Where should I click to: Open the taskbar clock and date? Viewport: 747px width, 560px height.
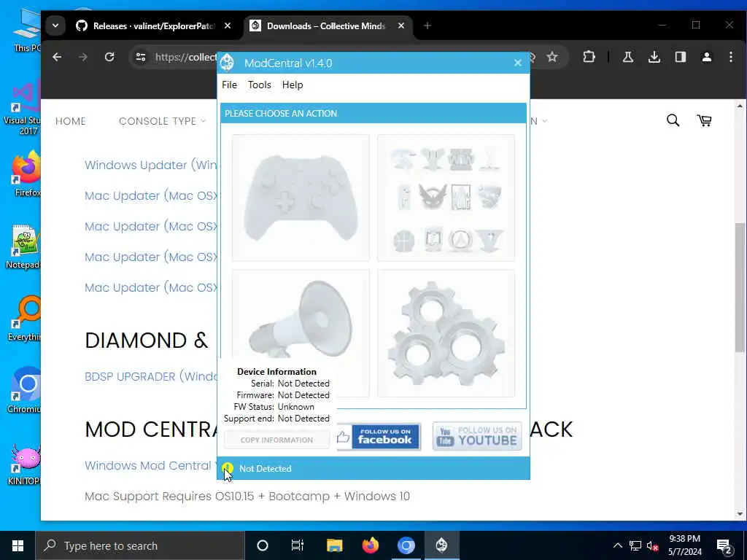click(684, 545)
